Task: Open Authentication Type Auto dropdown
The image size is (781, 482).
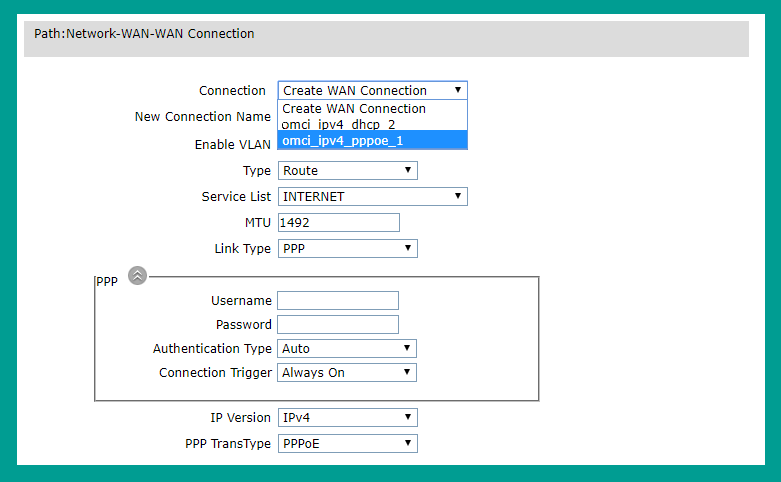Action: (x=347, y=348)
